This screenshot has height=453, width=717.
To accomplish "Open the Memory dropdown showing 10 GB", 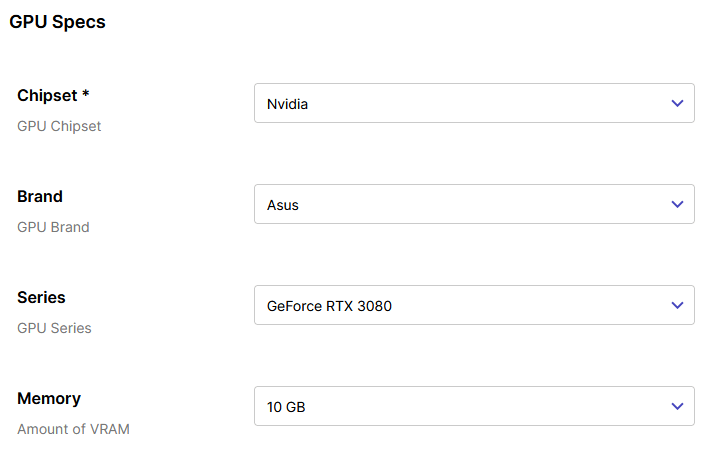I will 474,406.
